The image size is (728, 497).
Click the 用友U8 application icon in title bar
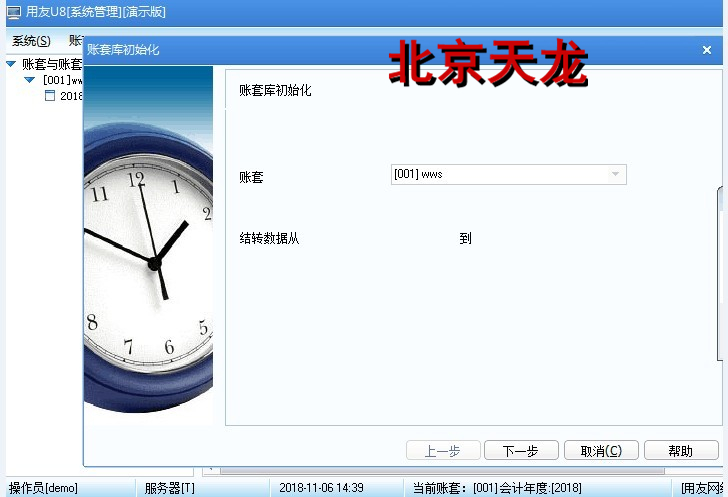[13, 12]
